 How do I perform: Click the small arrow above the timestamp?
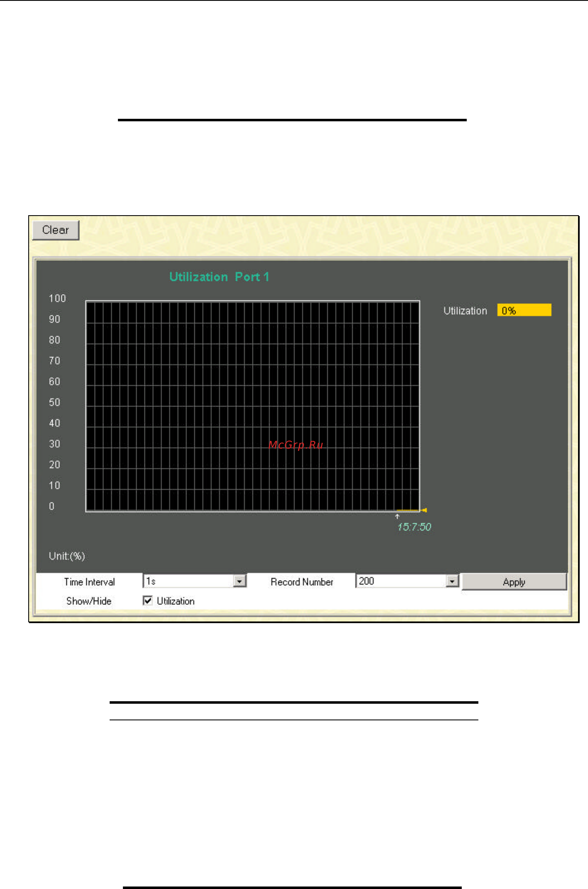[397, 517]
